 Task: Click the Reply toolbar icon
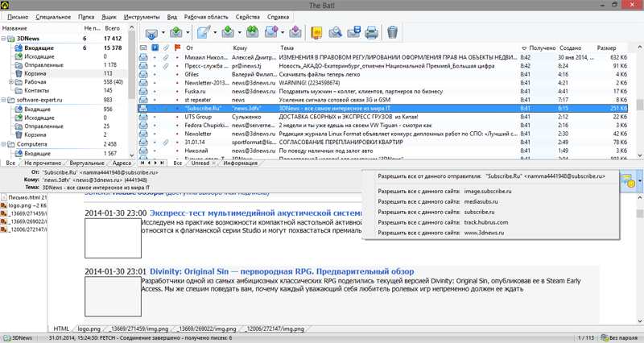[228, 32]
